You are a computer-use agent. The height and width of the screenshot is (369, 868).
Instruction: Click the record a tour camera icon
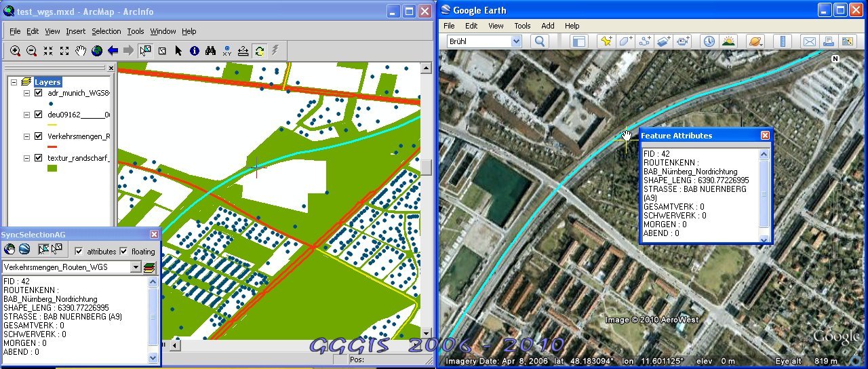coord(682,41)
